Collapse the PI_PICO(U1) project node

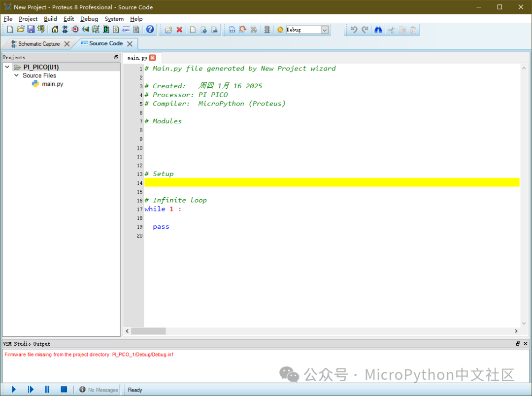point(7,67)
